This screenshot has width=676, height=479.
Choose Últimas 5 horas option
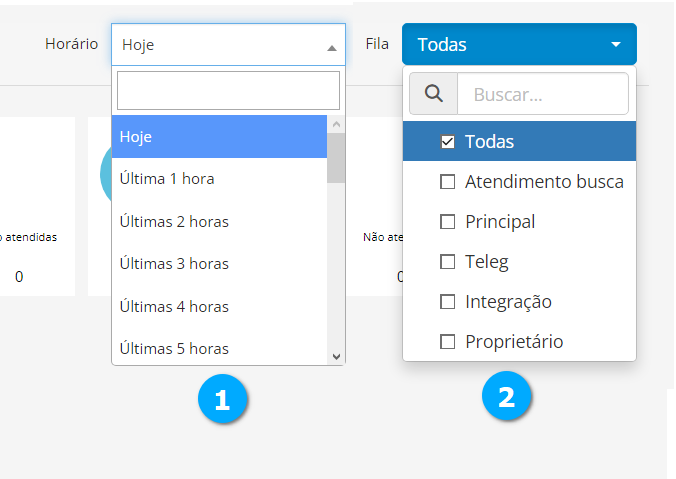tap(219, 349)
